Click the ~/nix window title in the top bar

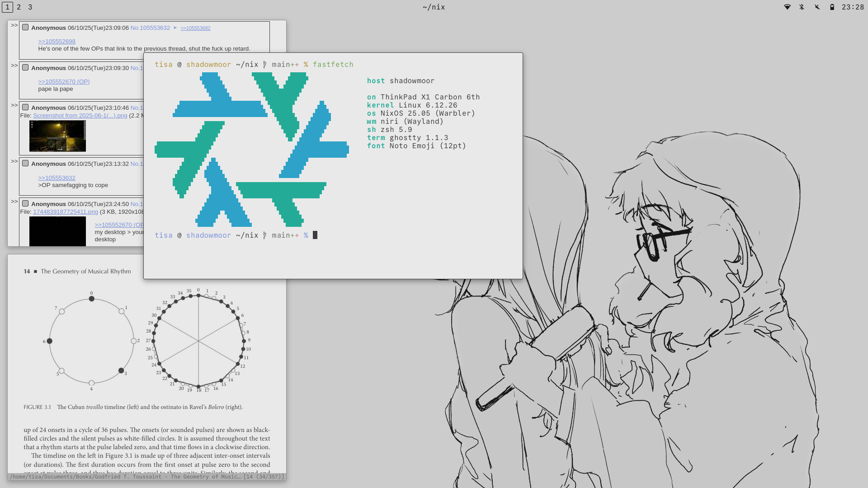(434, 7)
